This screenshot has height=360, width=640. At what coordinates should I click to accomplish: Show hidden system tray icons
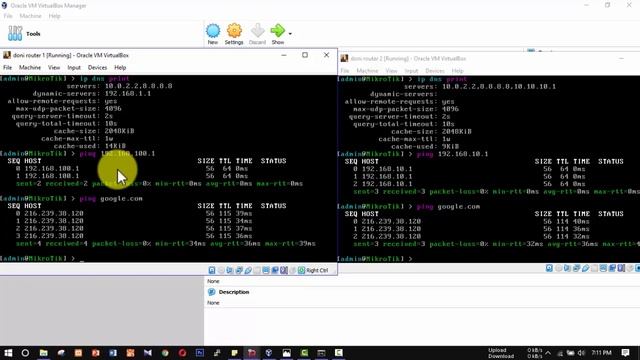(548, 353)
